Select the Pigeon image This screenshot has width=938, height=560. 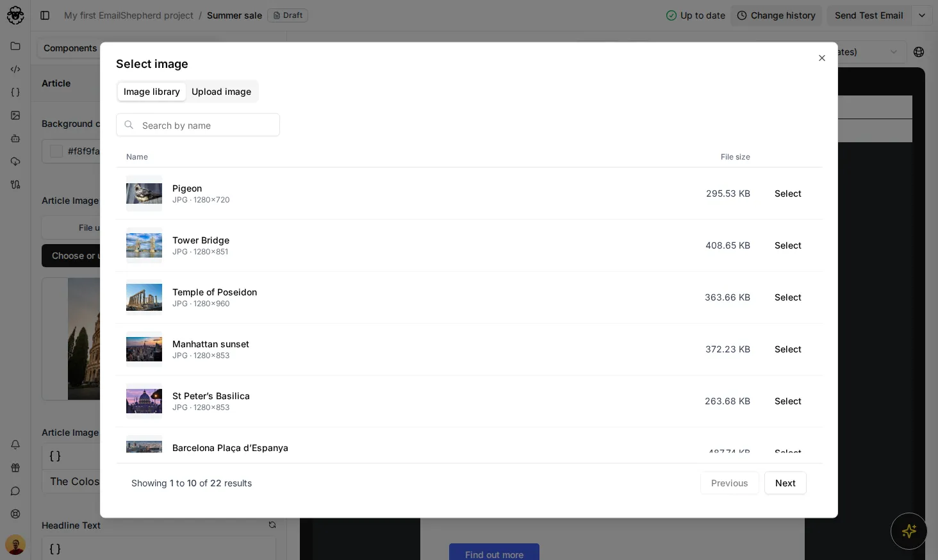point(788,194)
